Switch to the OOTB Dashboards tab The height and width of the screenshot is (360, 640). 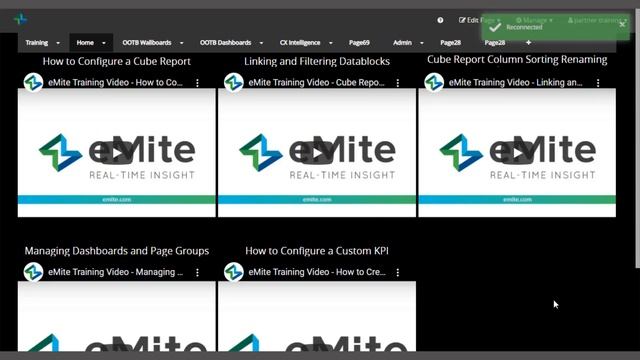point(225,42)
